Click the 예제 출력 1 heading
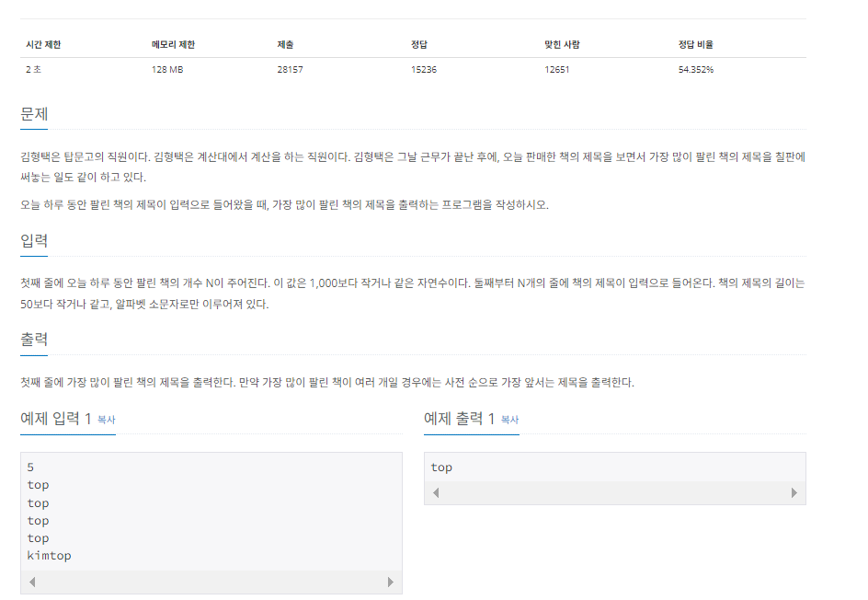This screenshot has width=868, height=600. point(459,419)
